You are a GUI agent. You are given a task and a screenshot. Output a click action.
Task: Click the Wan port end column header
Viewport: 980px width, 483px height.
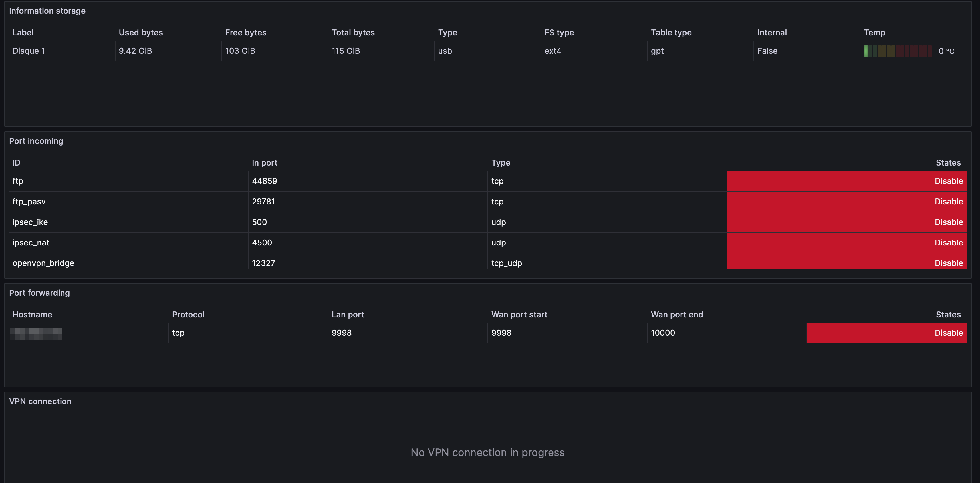pos(677,314)
